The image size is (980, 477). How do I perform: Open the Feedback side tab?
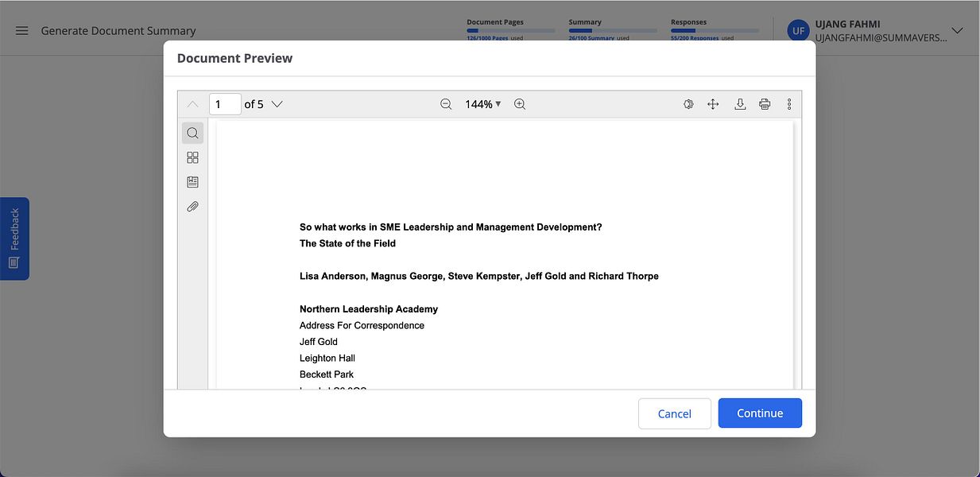[x=14, y=238]
